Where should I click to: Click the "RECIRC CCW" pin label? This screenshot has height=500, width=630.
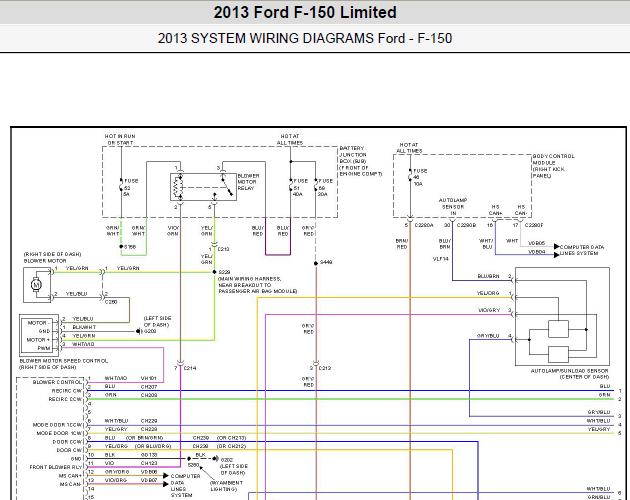(x=65, y=399)
